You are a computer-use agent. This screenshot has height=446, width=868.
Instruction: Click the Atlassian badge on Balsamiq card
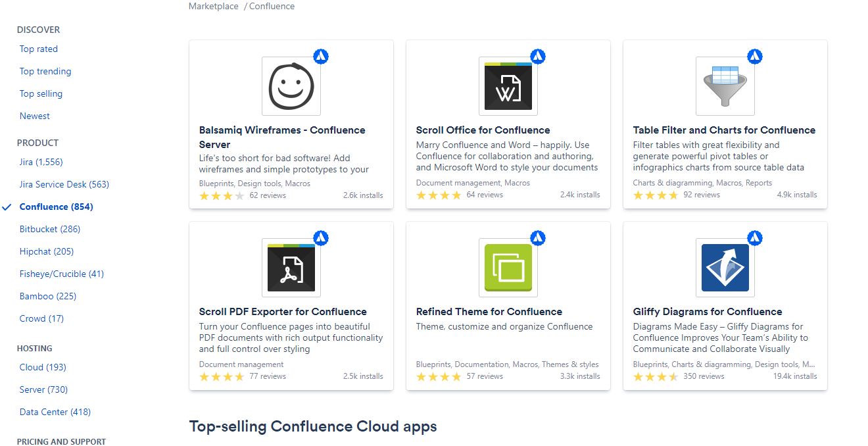(321, 56)
